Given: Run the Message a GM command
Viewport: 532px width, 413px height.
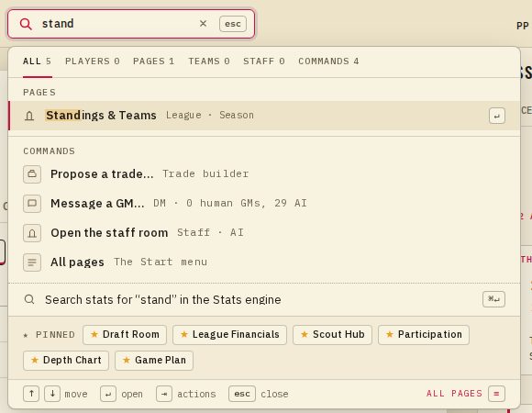Looking at the screenshot, I should (264, 203).
